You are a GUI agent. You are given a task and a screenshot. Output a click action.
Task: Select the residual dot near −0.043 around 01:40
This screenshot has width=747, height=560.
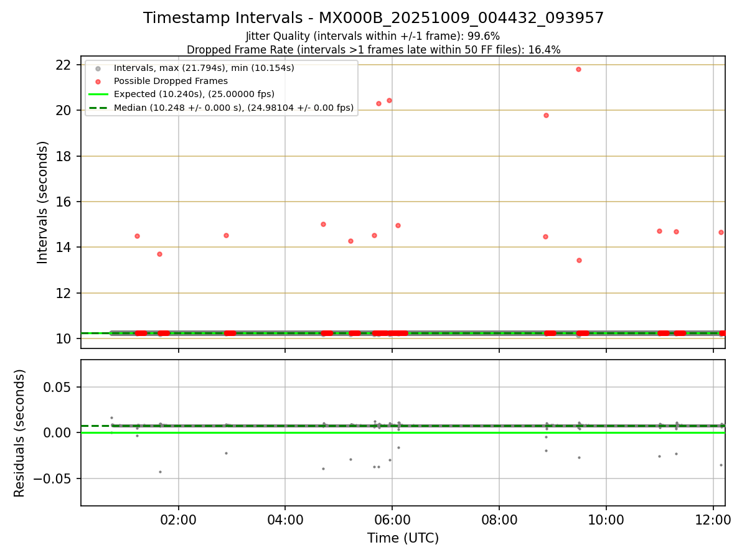click(160, 472)
